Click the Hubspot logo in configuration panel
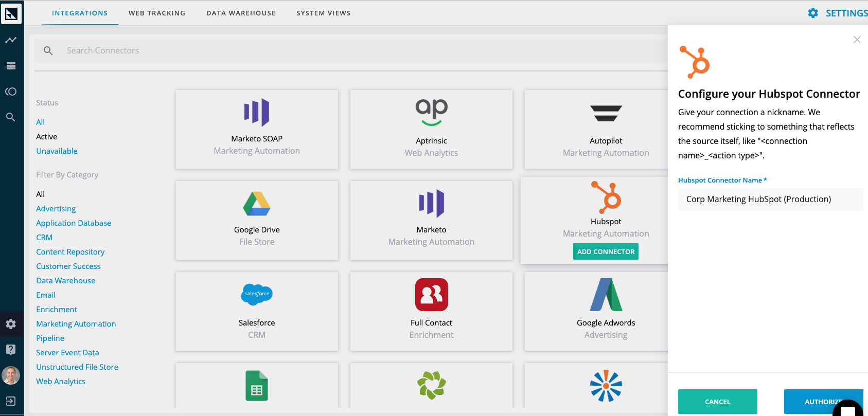868x416 pixels. (695, 62)
